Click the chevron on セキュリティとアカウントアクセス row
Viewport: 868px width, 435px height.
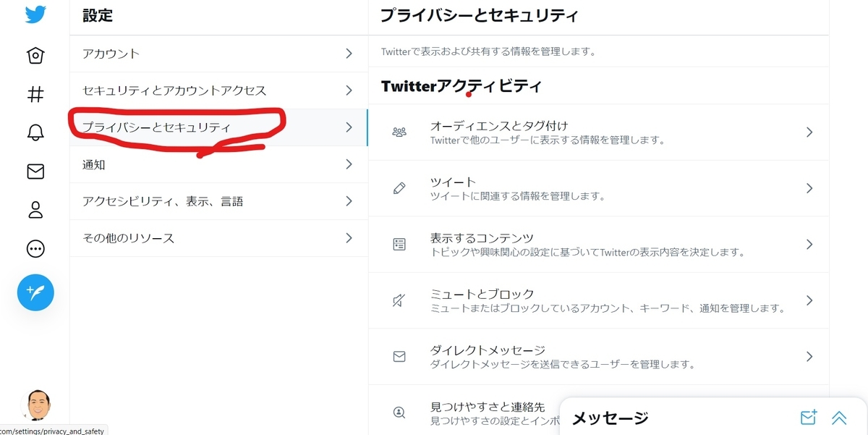pos(349,90)
